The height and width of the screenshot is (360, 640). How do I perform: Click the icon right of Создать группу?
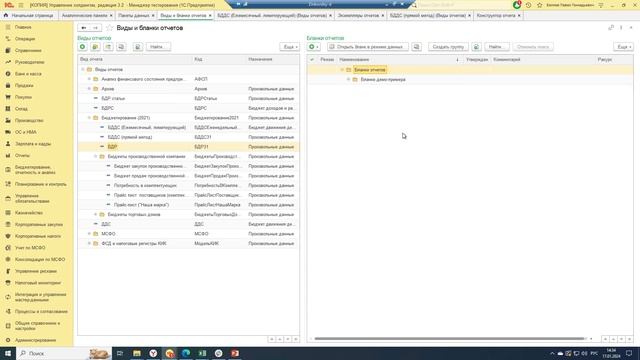(x=476, y=47)
